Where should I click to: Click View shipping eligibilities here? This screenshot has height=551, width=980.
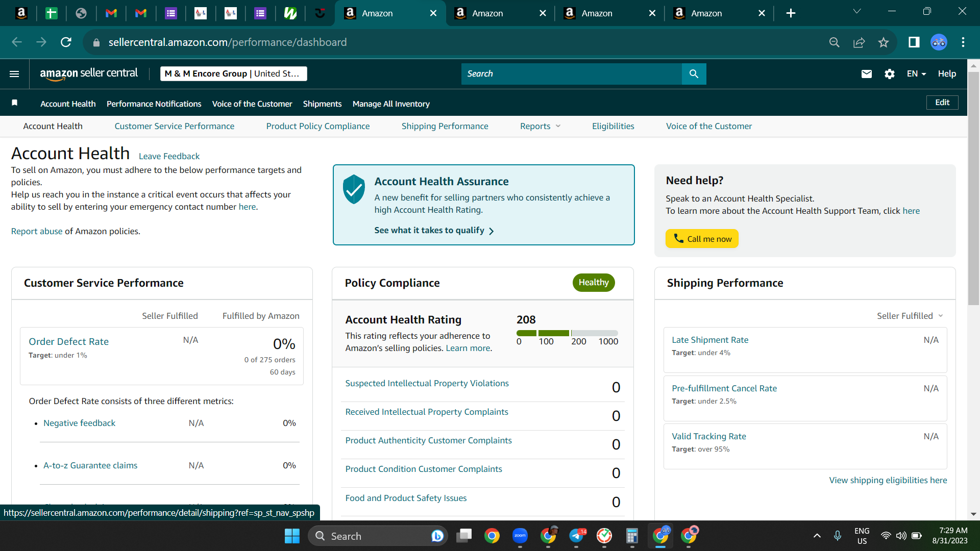click(x=888, y=480)
